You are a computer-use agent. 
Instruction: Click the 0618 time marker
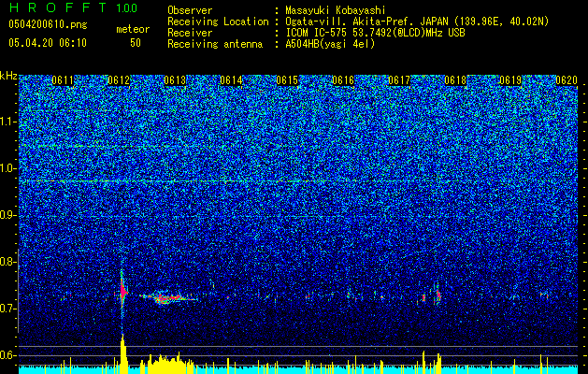pos(455,80)
